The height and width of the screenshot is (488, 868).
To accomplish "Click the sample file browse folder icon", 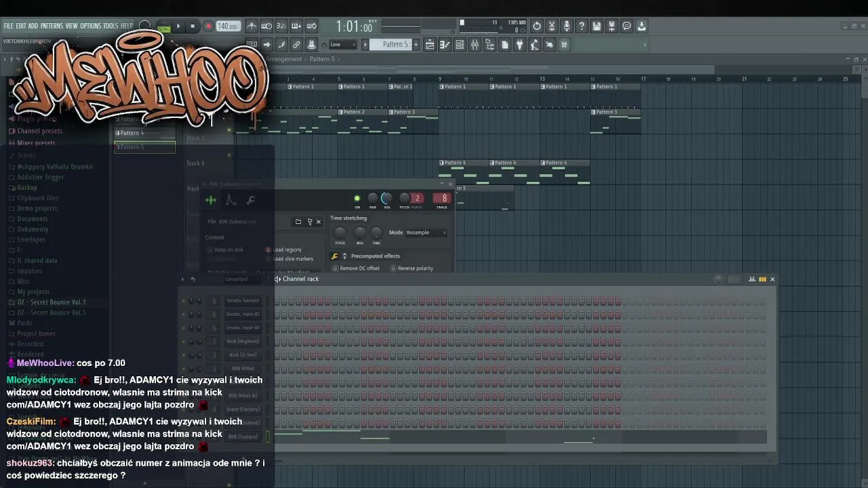I will coord(298,222).
